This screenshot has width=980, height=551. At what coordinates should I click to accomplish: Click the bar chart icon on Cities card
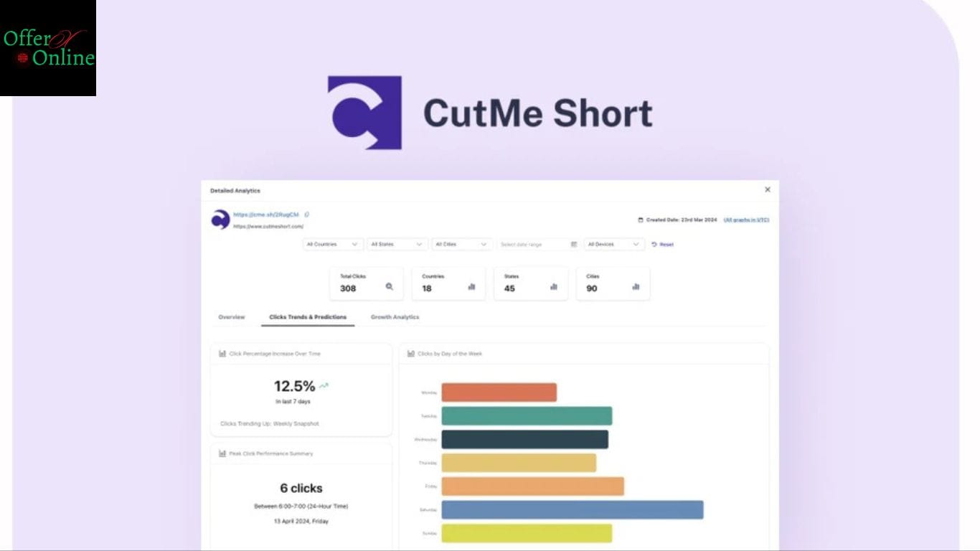(x=636, y=286)
